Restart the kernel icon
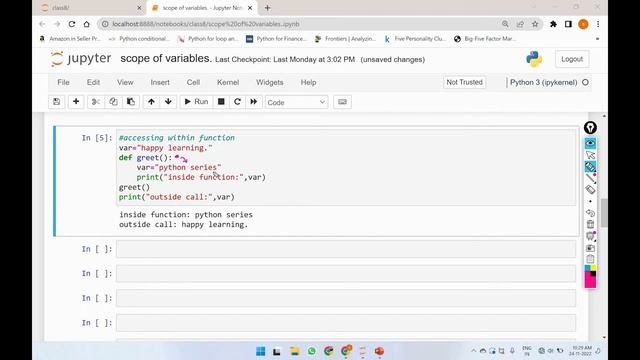640x360 pixels. point(237,102)
